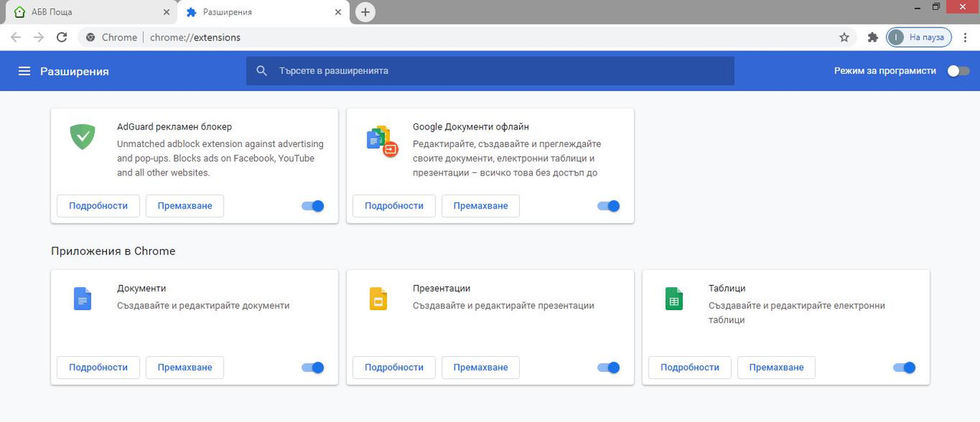The height and width of the screenshot is (422, 980).
Task: Go forward with the browser arrow
Action: point(38,37)
